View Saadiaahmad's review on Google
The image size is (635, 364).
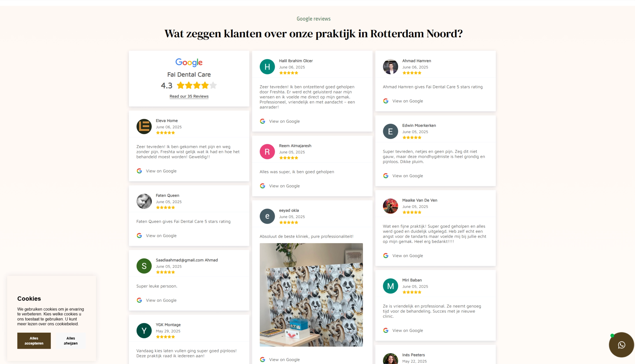click(x=161, y=300)
